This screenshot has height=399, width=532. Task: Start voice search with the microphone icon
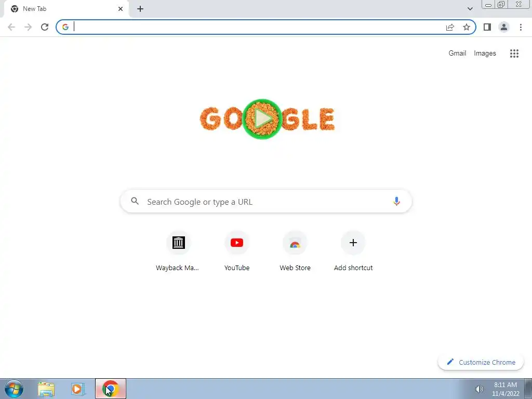396,201
